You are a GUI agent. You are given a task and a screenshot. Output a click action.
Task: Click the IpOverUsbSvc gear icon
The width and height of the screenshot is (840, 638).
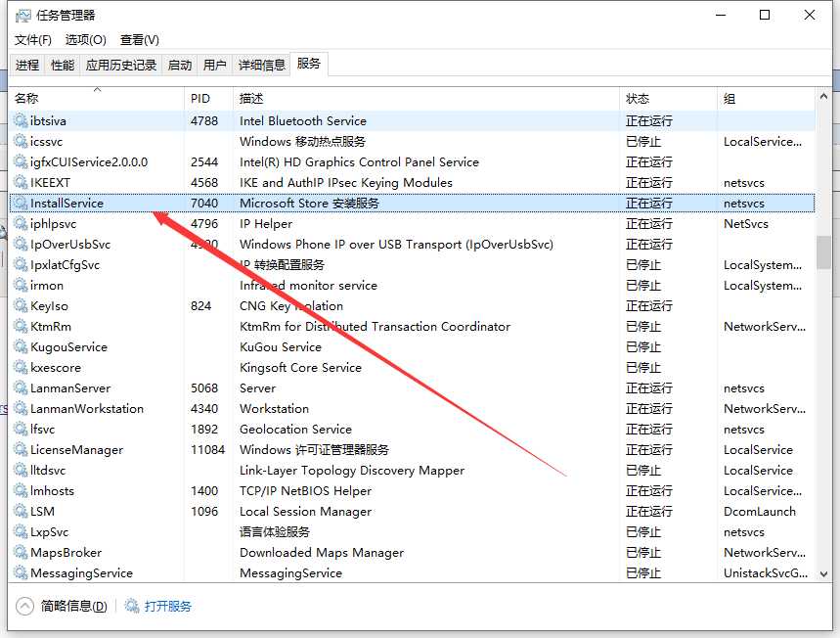[x=21, y=244]
